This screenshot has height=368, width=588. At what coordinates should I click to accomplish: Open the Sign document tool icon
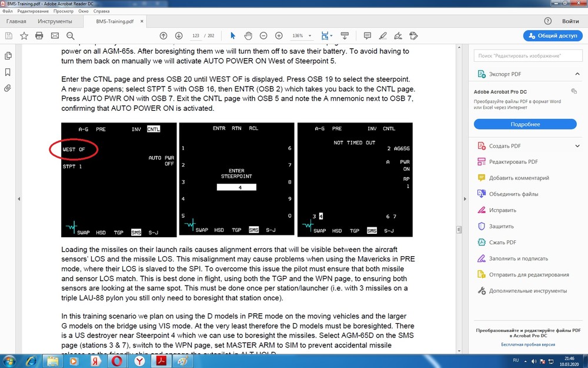click(x=398, y=36)
